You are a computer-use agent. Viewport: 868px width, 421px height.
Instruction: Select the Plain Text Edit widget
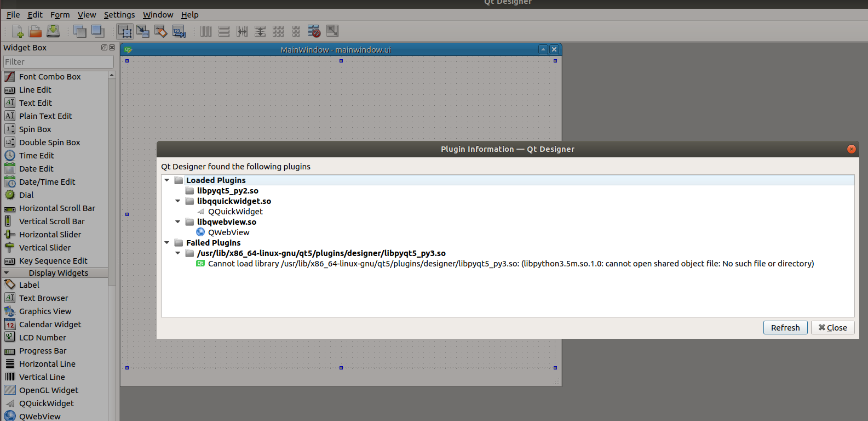[45, 116]
